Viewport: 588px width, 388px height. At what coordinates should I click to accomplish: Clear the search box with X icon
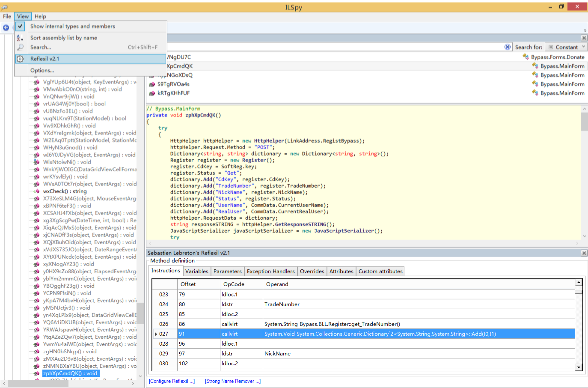[507, 47]
